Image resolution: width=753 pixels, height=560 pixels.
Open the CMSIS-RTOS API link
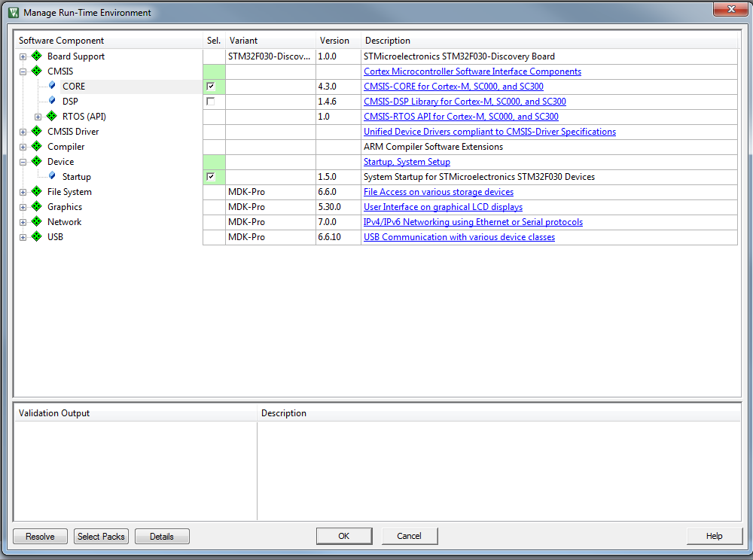pos(461,117)
